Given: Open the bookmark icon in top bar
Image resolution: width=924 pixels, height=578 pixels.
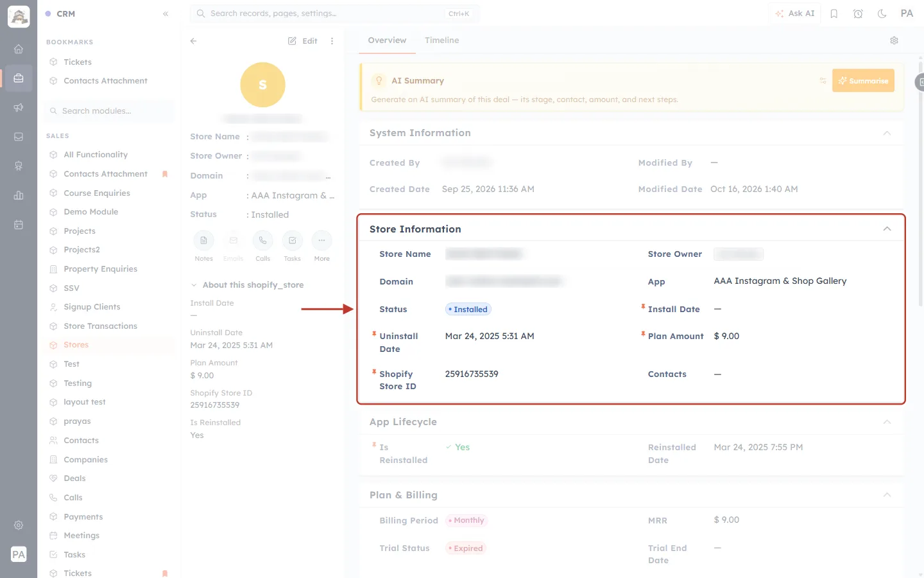Looking at the screenshot, I should coord(834,13).
